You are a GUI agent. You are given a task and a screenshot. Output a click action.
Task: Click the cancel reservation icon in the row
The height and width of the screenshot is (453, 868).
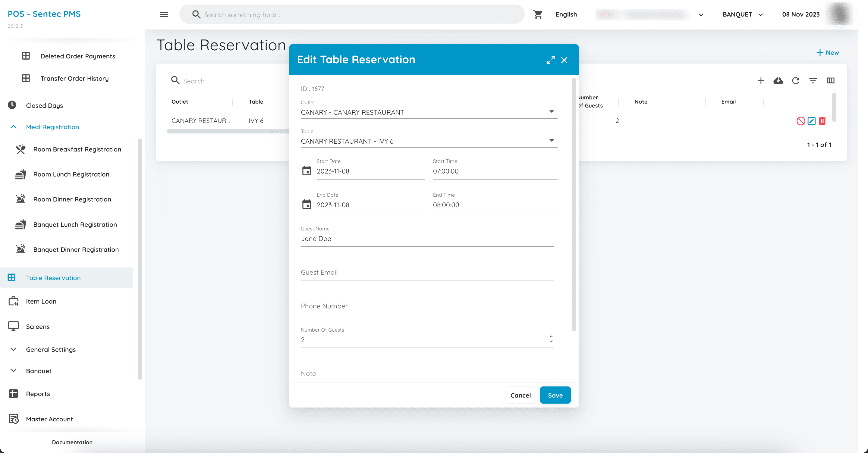tap(800, 121)
